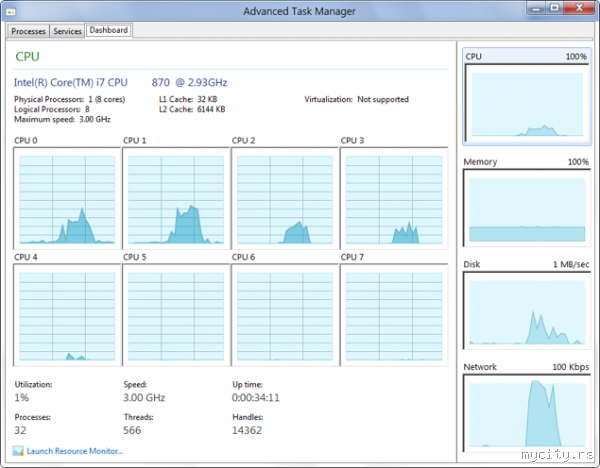
Task: Click the Speed value 3.00 GHz
Action: [x=144, y=398]
